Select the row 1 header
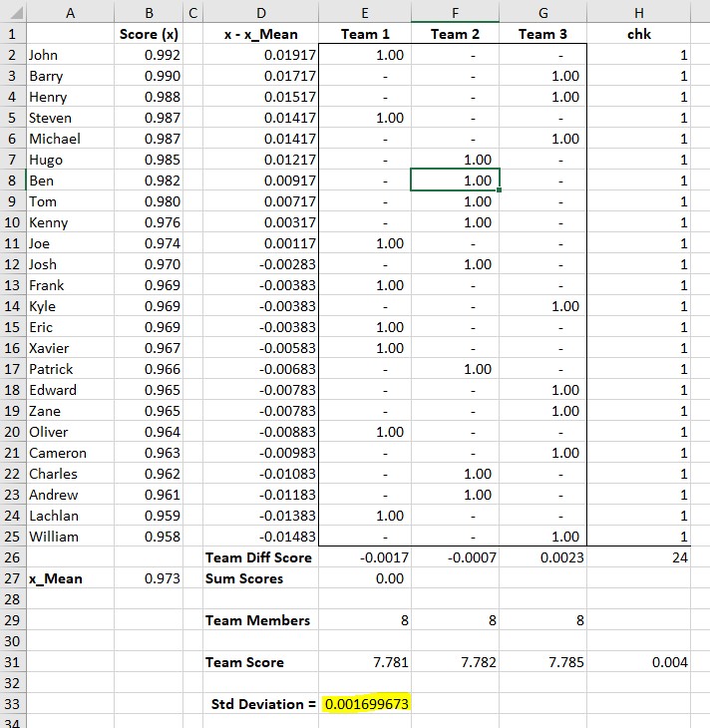This screenshot has height=728, width=710. [x=12, y=34]
